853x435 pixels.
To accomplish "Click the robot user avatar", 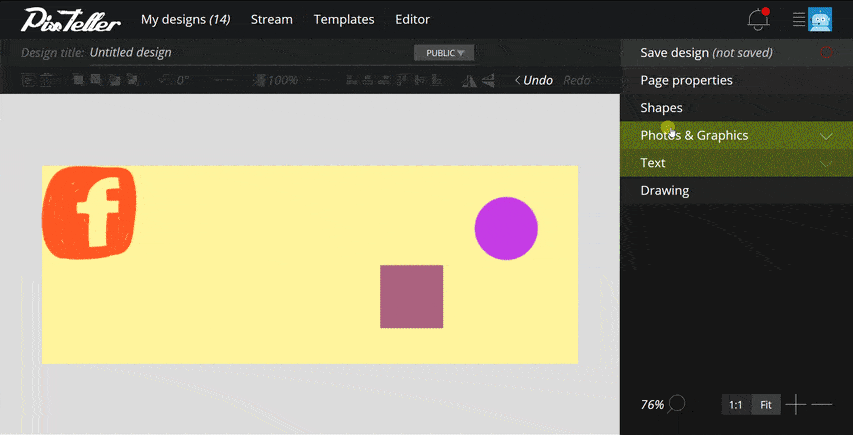I will pos(820,20).
